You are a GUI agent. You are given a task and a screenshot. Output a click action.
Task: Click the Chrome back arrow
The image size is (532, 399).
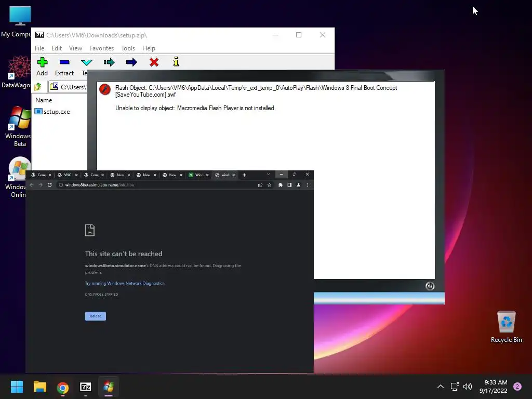click(32, 185)
